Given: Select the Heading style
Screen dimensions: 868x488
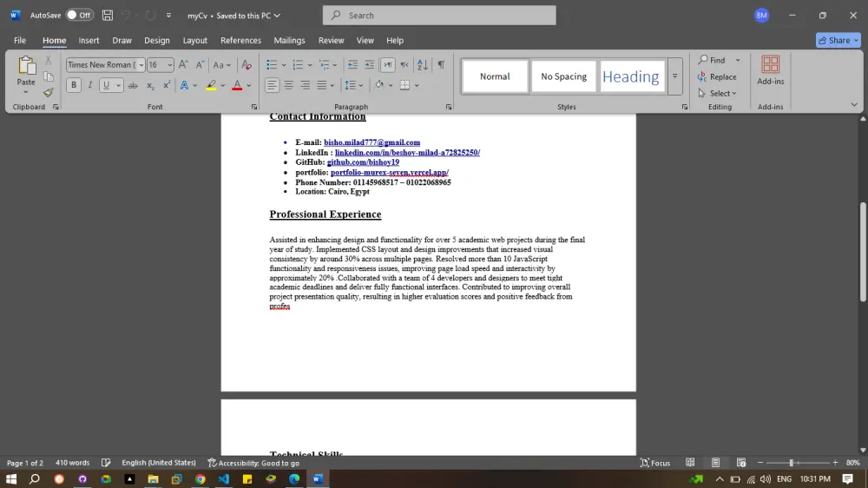Looking at the screenshot, I should click(632, 76).
